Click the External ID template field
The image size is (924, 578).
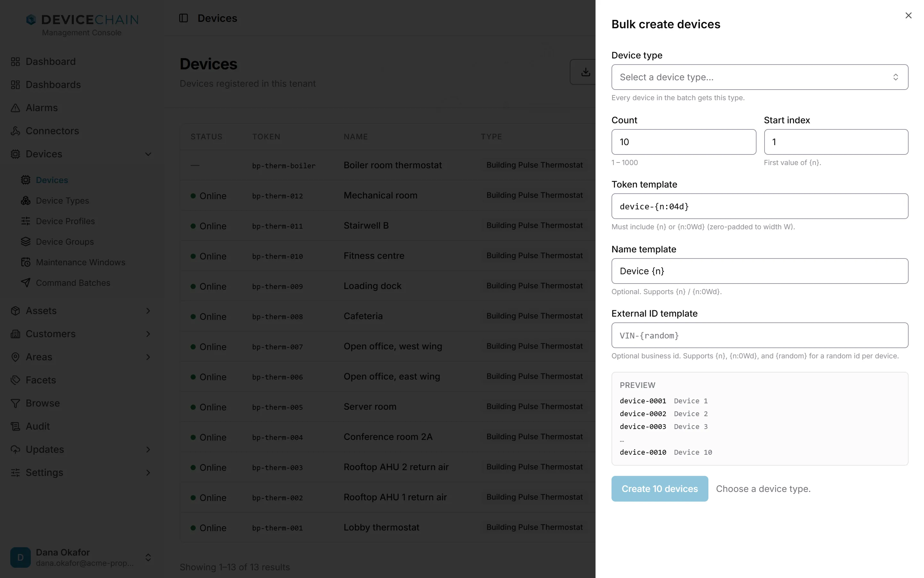pos(760,335)
